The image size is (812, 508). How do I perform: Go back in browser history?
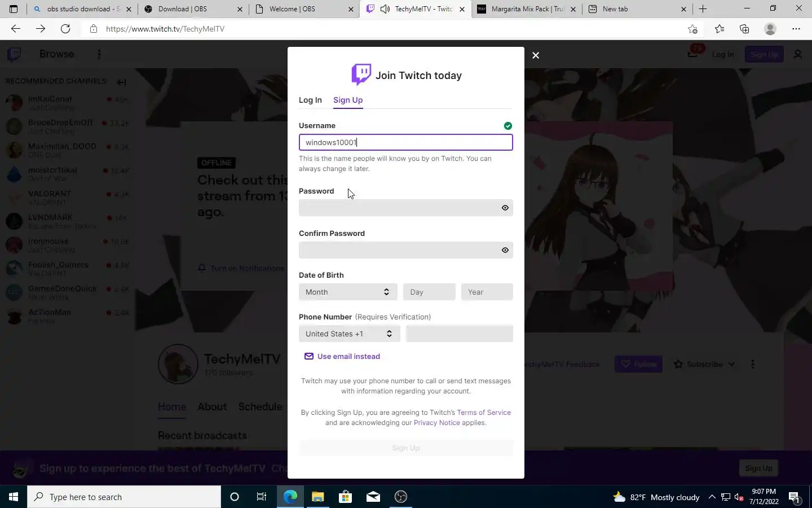pyautogui.click(x=16, y=29)
